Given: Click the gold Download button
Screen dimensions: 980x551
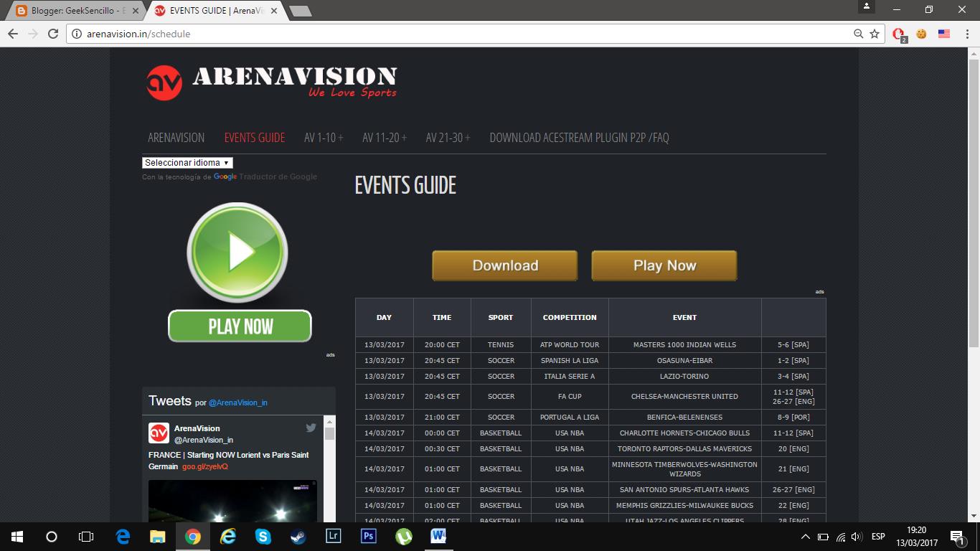Looking at the screenshot, I should click(505, 265).
